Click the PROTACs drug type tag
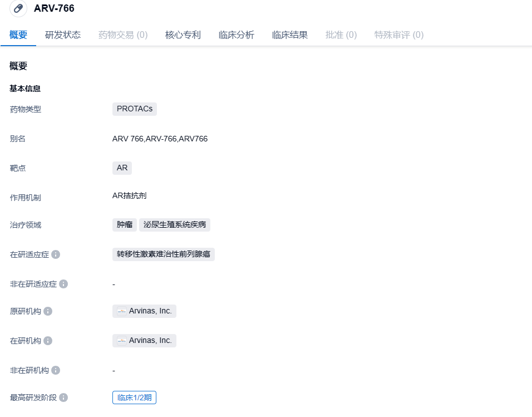532x417 pixels. coord(135,109)
